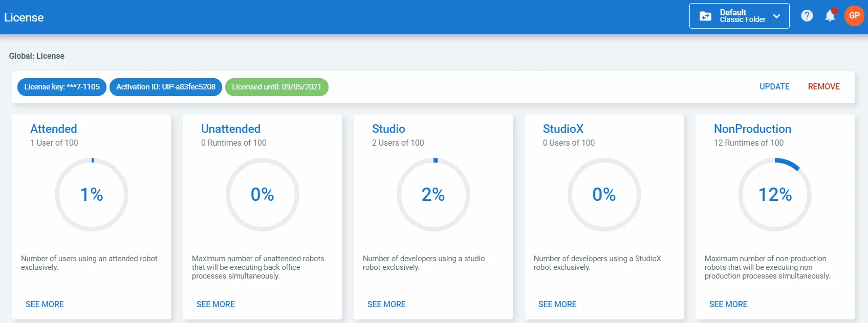Click the Attended 1% usage gauge

pos(92,195)
